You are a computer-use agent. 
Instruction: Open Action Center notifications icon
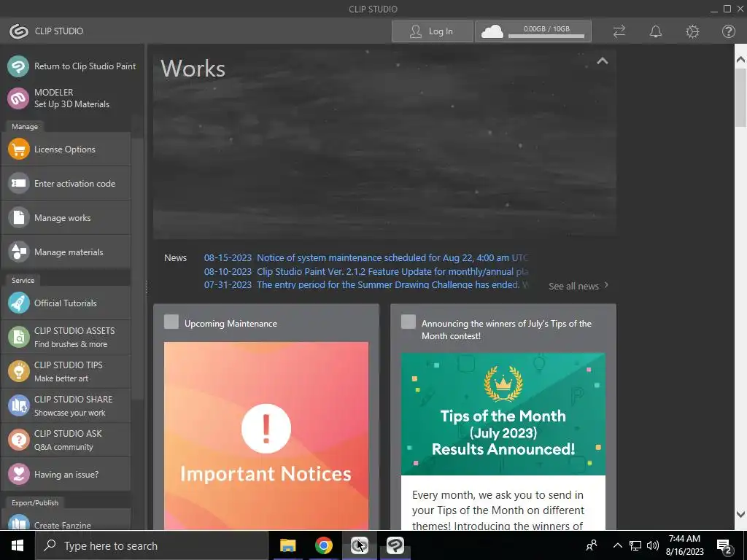[724, 546]
